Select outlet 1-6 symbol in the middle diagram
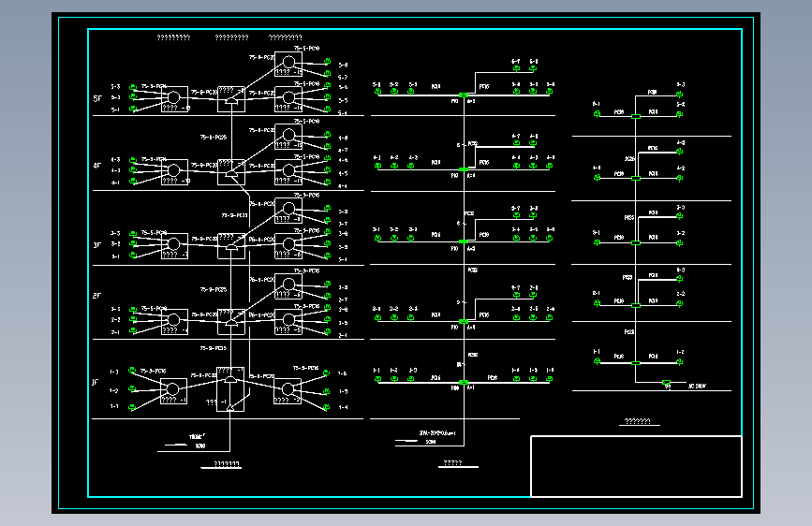 (550, 379)
